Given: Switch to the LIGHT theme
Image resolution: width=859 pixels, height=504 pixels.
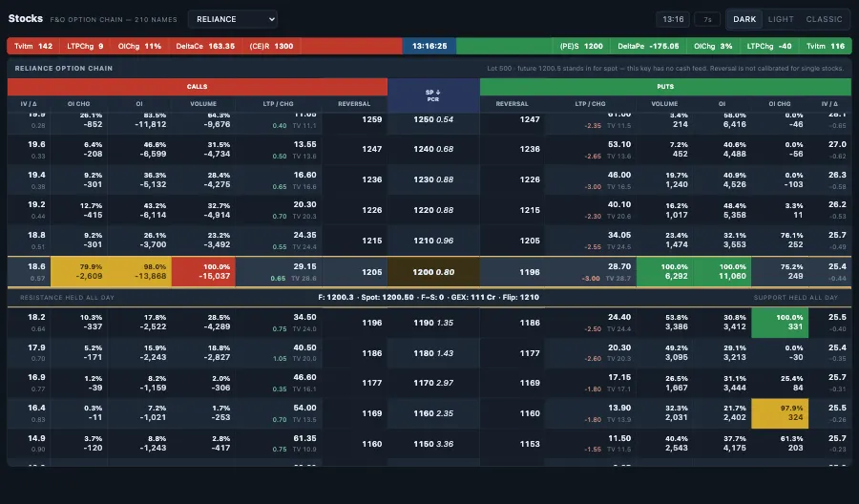Looking at the screenshot, I should coord(781,19).
